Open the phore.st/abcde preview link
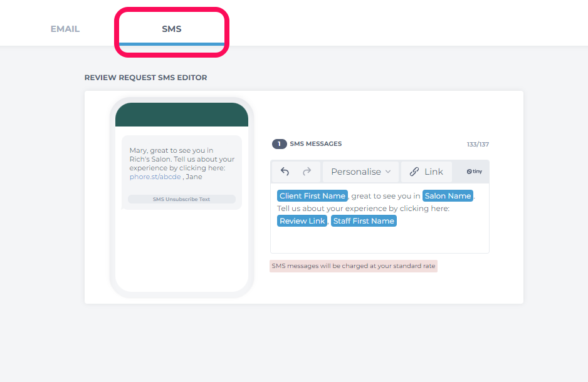 click(x=155, y=177)
